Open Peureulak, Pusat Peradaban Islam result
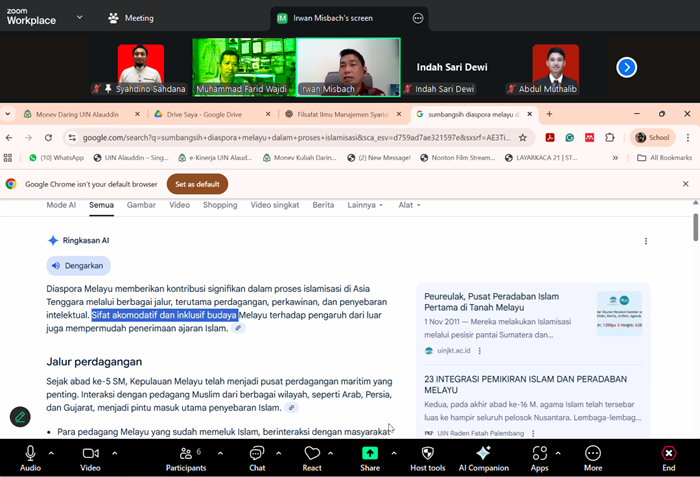The width and height of the screenshot is (700, 477). click(492, 302)
